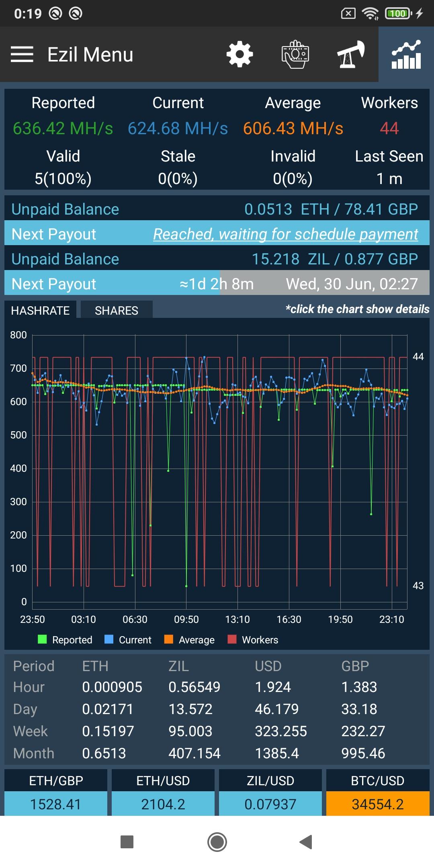Tap the 09:50 time label on chart
This screenshot has height=868, width=434.
point(186,619)
